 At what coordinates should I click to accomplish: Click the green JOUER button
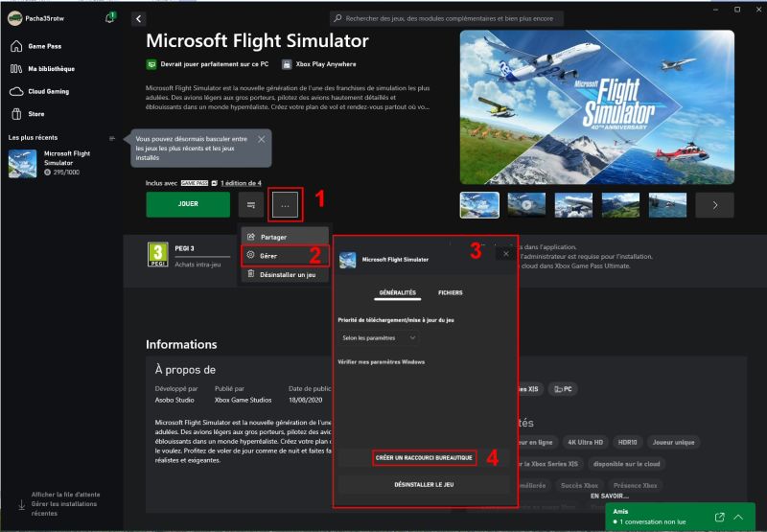(x=188, y=204)
